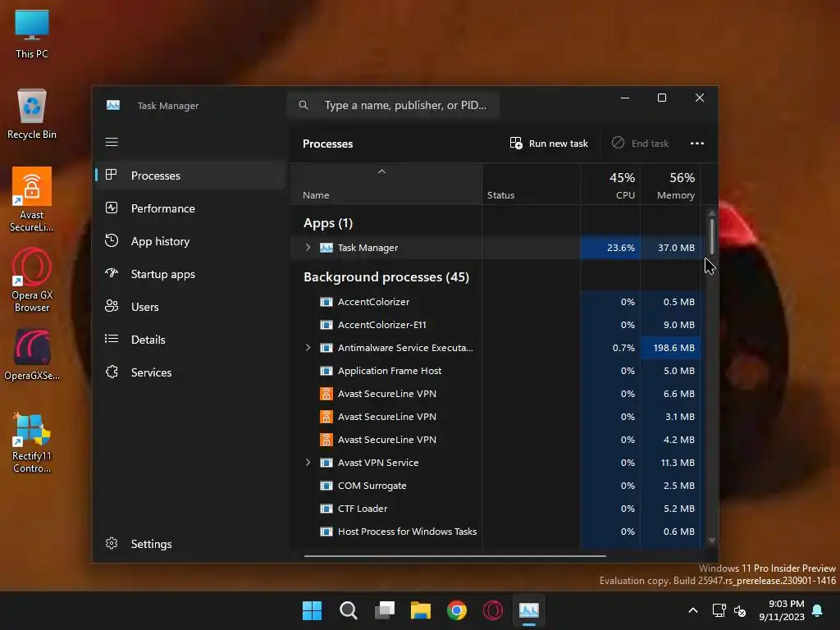Sort processes by the Name column
The height and width of the screenshot is (630, 840).
tap(386, 185)
